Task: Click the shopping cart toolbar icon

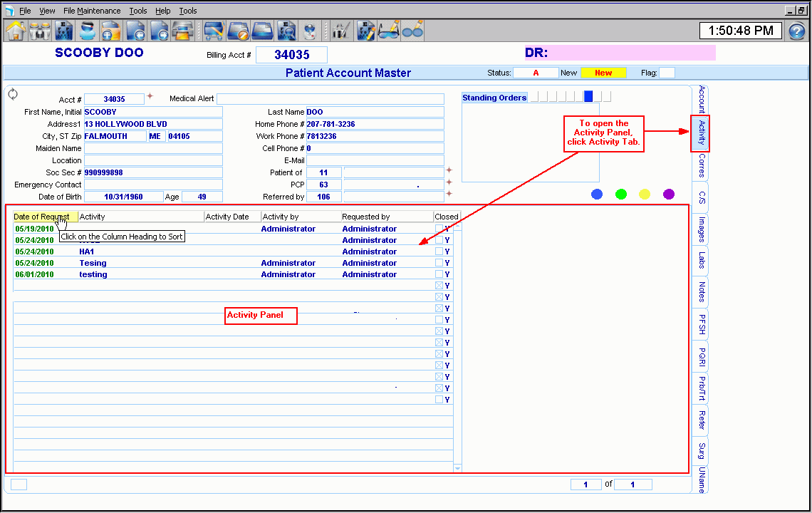Action: 214,31
